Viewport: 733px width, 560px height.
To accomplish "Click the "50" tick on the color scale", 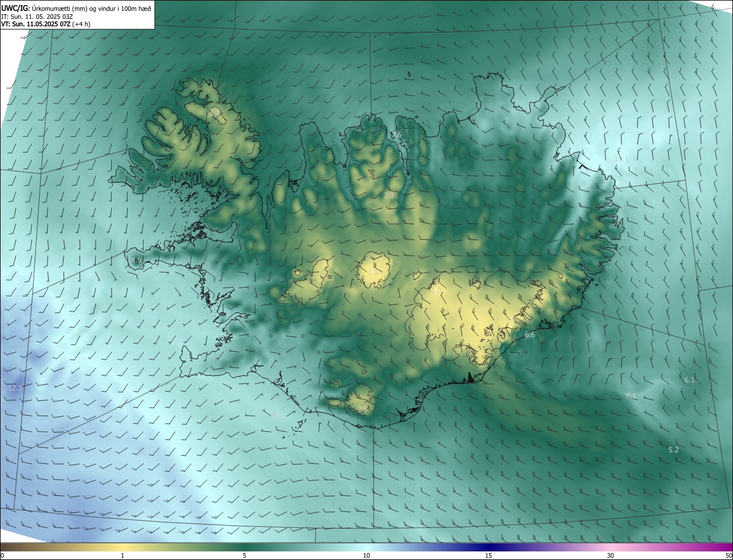I will [x=728, y=555].
